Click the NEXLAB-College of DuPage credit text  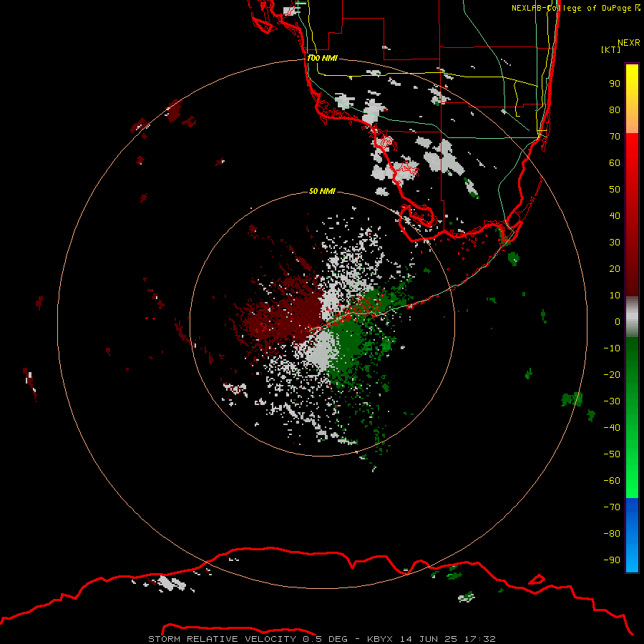[576, 8]
